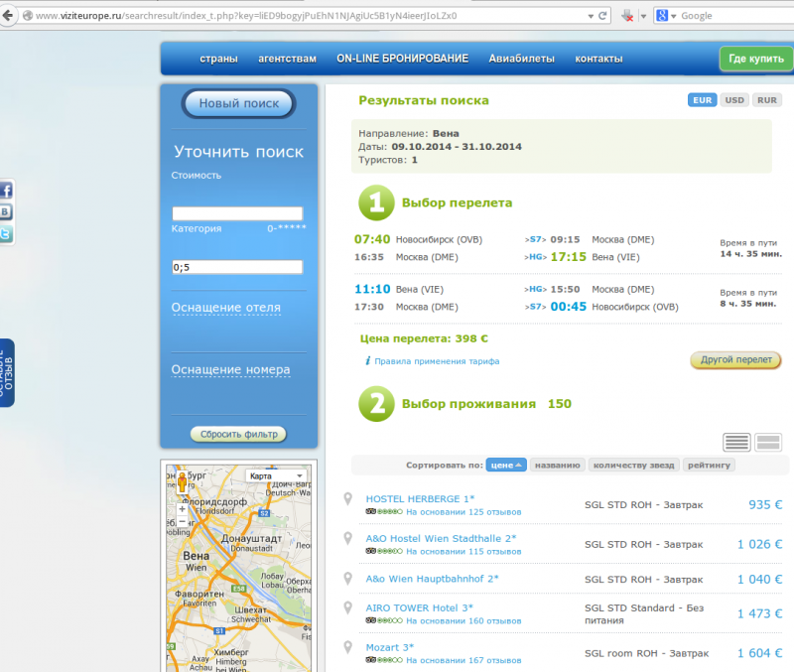Screen dimensions: 794x672
Task: Click the browser back arrow button
Action: pyautogui.click(x=8, y=15)
